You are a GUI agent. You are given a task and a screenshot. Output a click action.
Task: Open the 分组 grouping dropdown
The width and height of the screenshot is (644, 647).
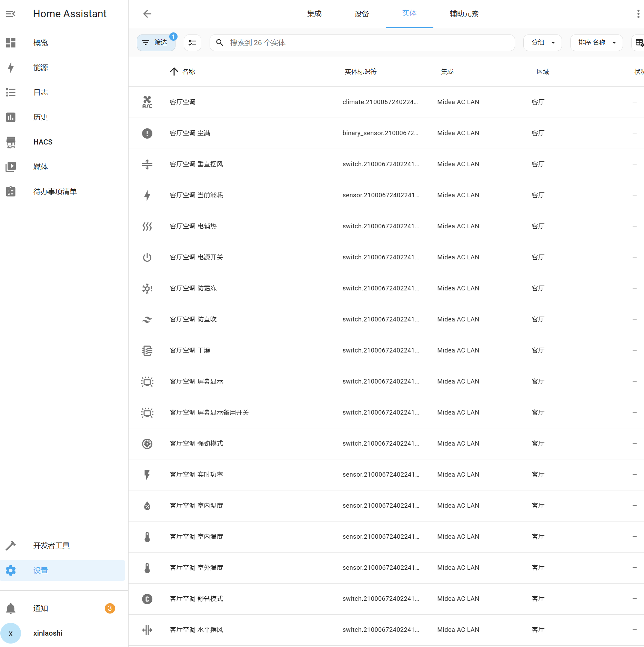point(543,43)
